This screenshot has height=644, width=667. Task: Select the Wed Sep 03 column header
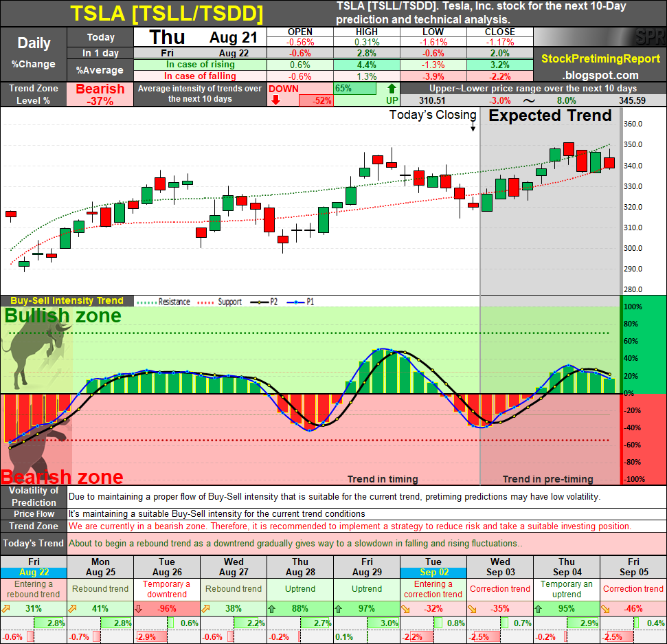pos(500,567)
